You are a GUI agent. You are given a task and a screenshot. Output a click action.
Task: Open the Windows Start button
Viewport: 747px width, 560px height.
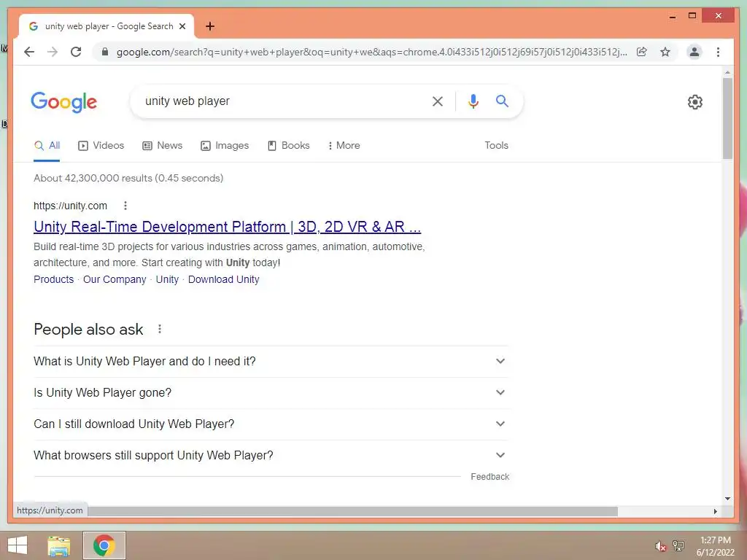[x=18, y=545]
